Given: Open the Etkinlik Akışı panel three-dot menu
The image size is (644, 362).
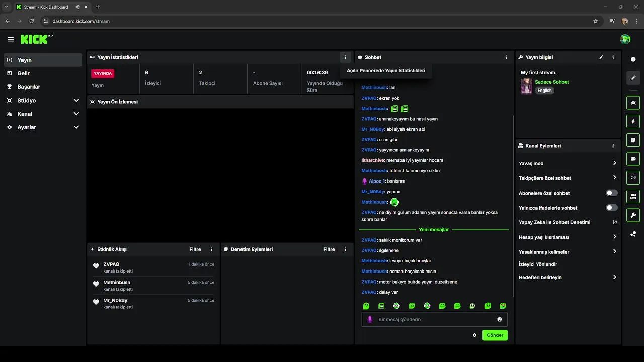Looking at the screenshot, I should tap(211, 249).
